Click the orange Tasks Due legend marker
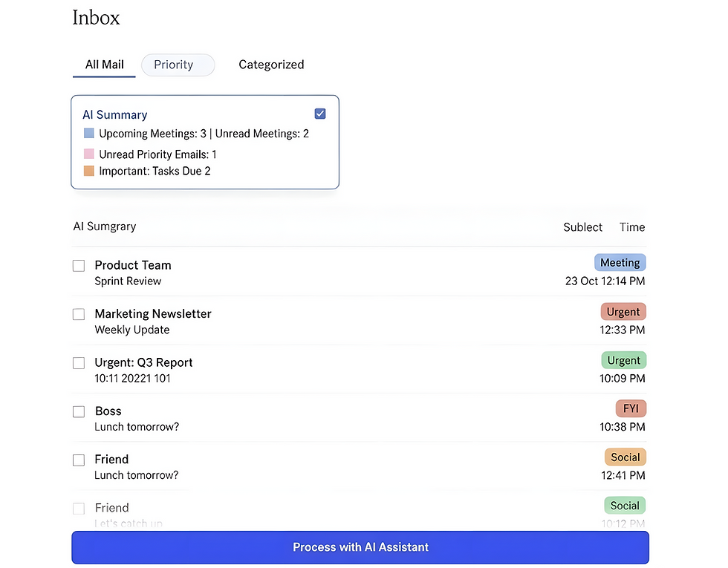This screenshot has height=568, width=728. 89,170
